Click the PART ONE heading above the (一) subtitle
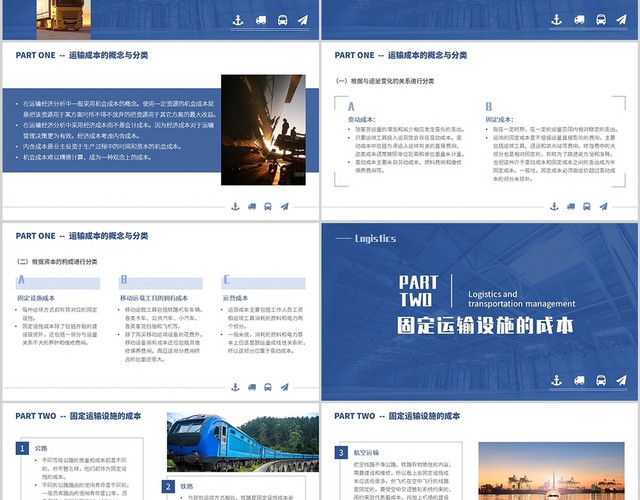 (x=400, y=55)
